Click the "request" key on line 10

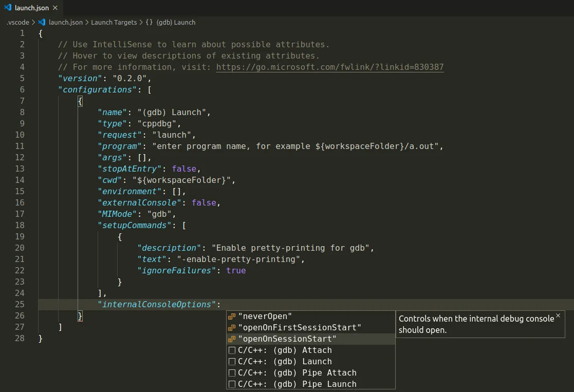119,135
